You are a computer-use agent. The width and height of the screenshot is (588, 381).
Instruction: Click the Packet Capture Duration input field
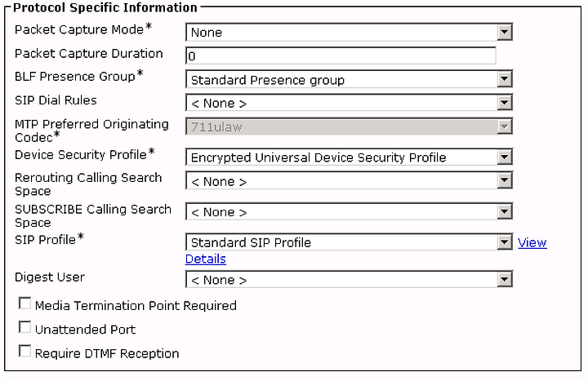341,55
